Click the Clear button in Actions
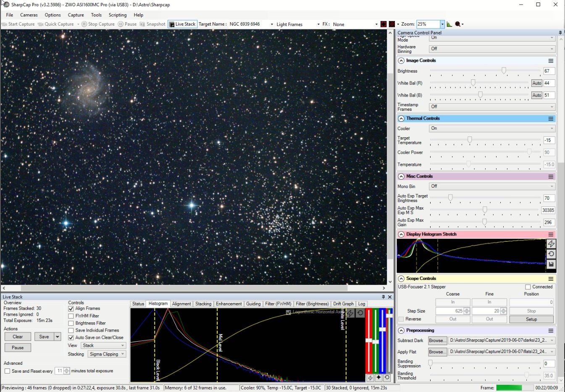The width and height of the screenshot is (565, 392). pos(18,337)
